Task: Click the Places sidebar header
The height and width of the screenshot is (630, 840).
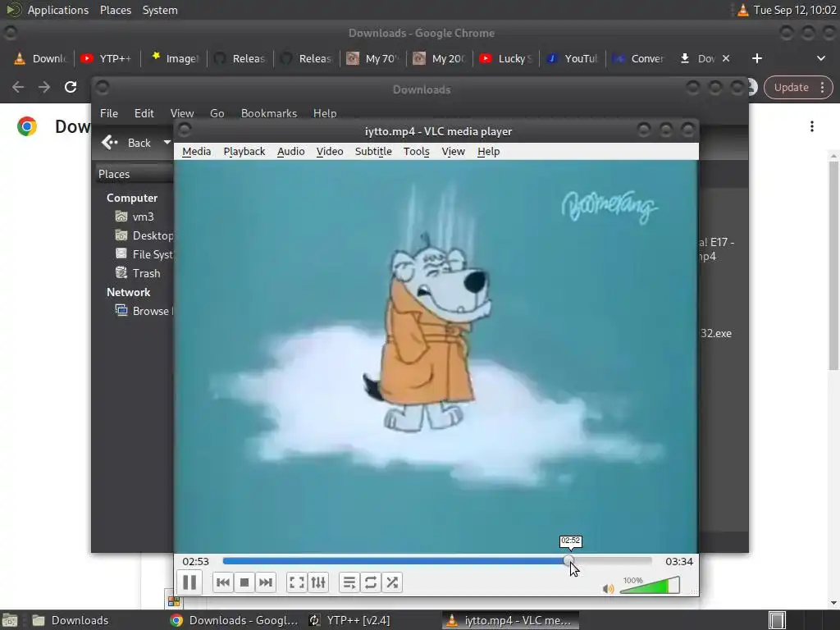Action: point(134,174)
